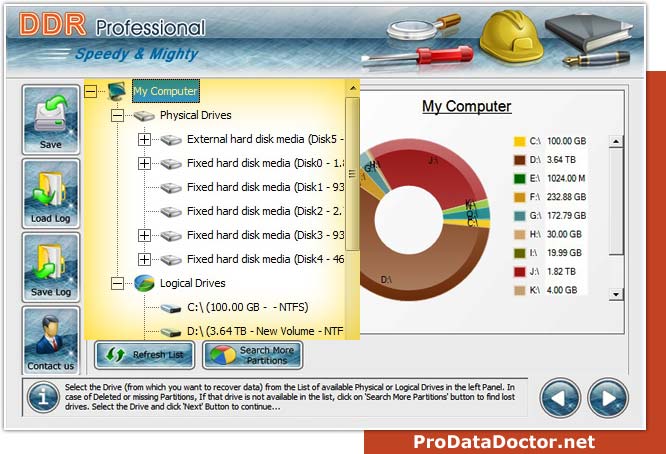
Task: Click the legend scrollbar thumb
Action: pos(616,201)
